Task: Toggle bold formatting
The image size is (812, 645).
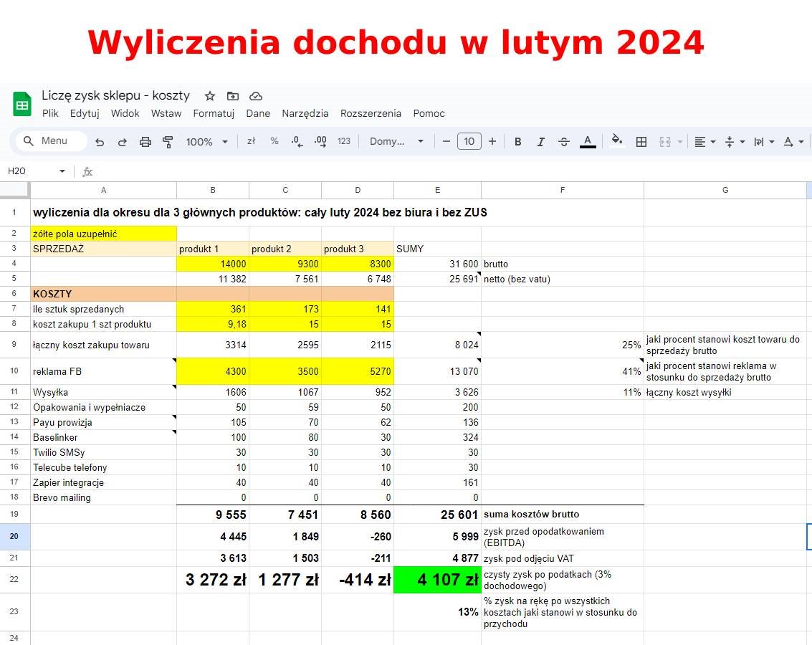Action: [x=517, y=142]
